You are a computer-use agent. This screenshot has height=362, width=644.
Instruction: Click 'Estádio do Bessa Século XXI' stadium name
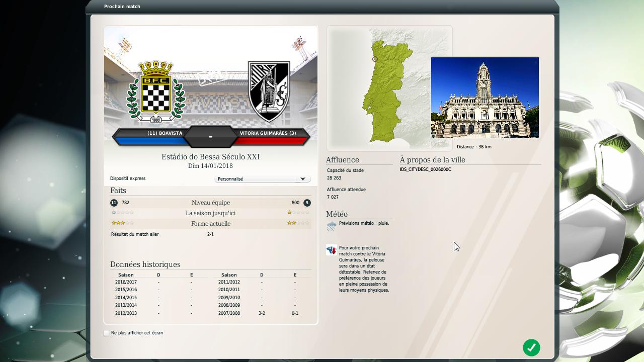pyautogui.click(x=210, y=157)
